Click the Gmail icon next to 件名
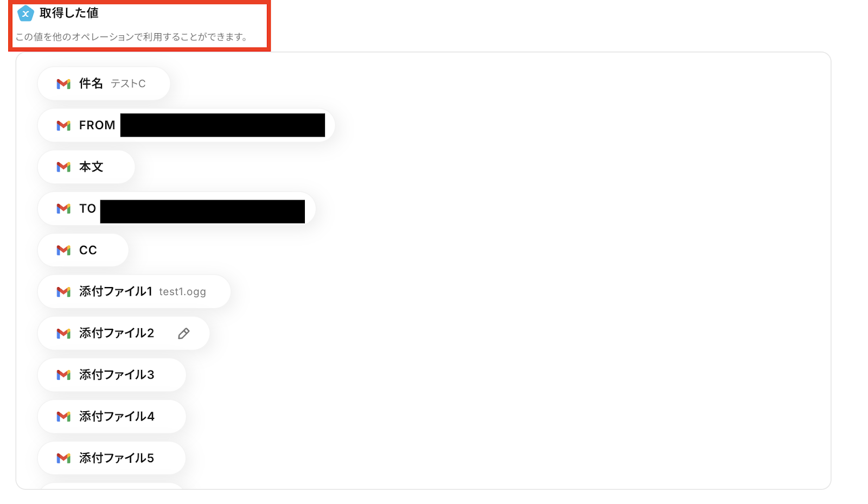Screen dimensions: 868x504 pos(63,84)
